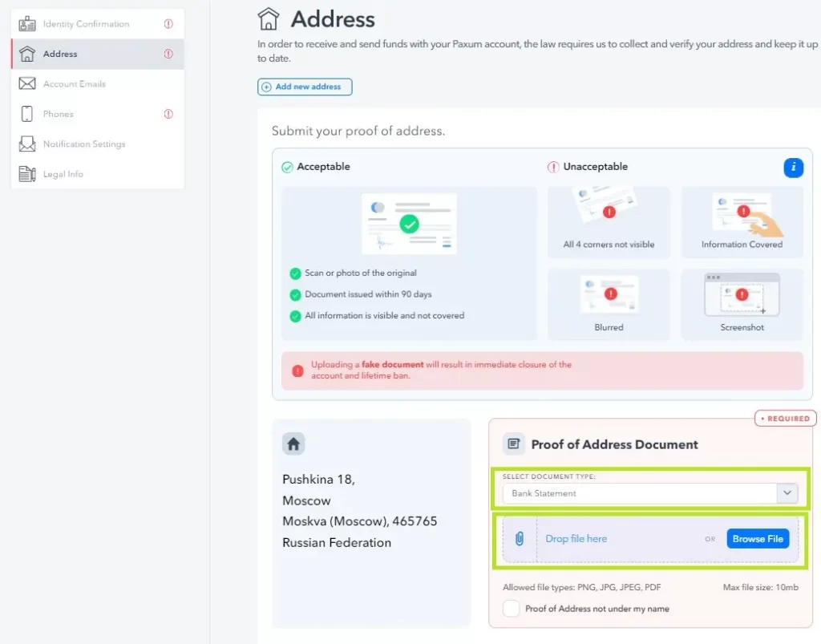Click the 'Information Covered' example thumbnail
This screenshot has height=644, width=821.
tap(742, 222)
